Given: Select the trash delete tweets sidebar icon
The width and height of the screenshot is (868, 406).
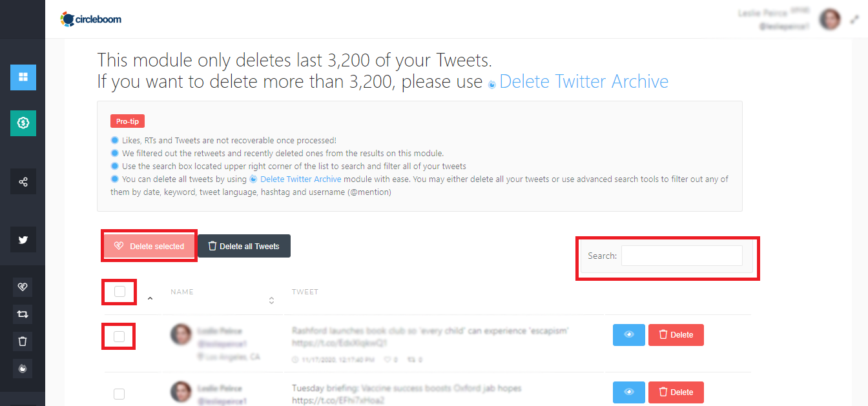Looking at the screenshot, I should (23, 341).
